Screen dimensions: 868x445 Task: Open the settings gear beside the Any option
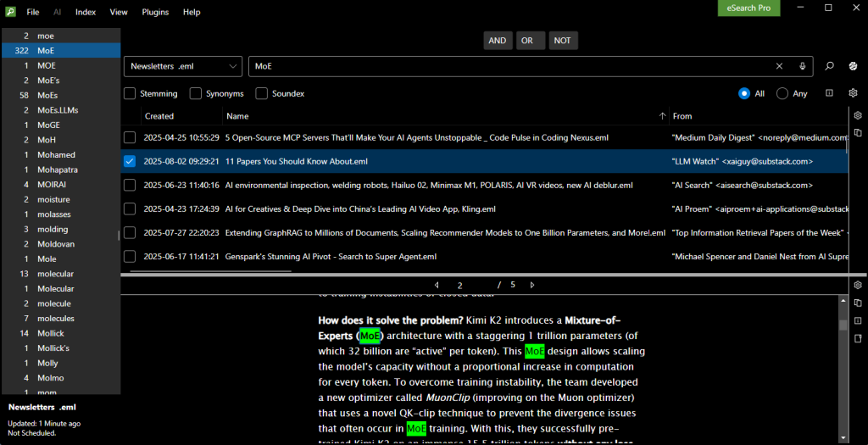tap(854, 93)
